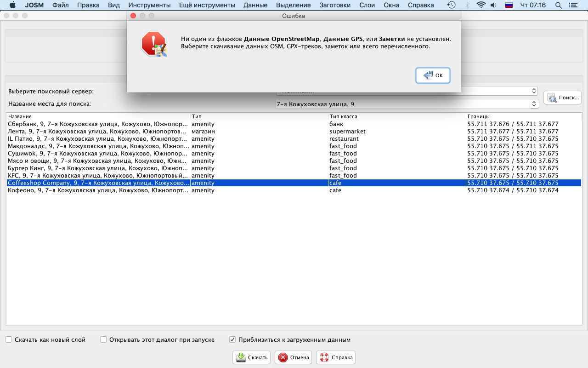Confirm the error dialog with OK

pos(433,75)
